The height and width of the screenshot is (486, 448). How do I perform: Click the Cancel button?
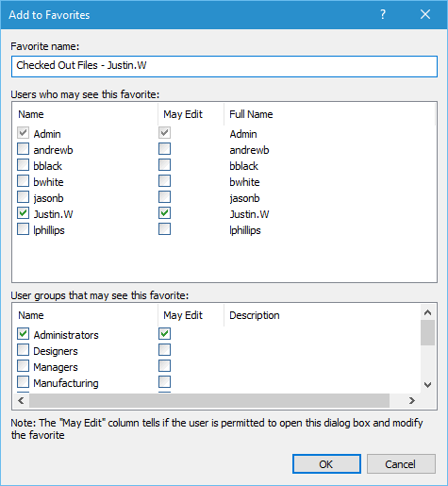pyautogui.click(x=401, y=464)
